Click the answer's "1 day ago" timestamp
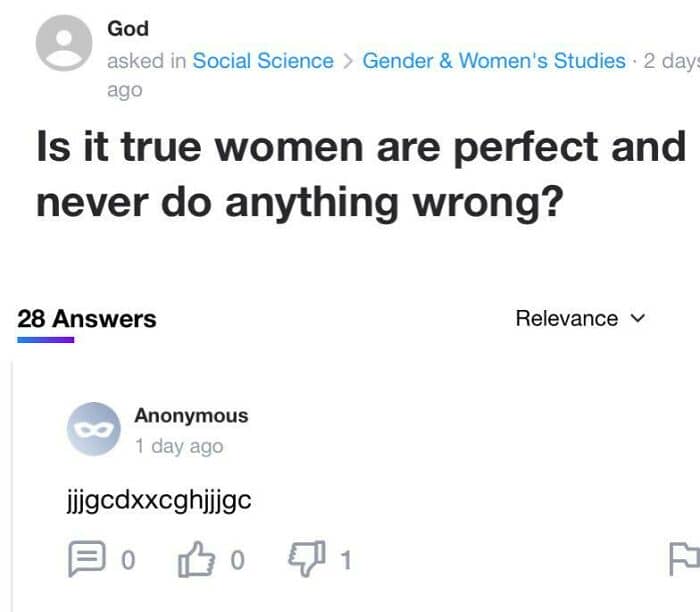 [x=179, y=446]
